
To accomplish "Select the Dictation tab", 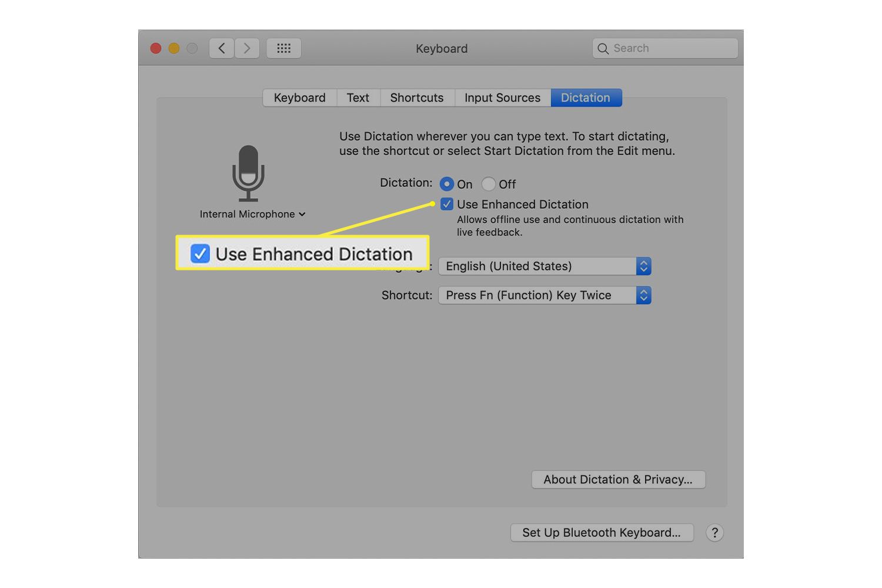I will pyautogui.click(x=586, y=98).
